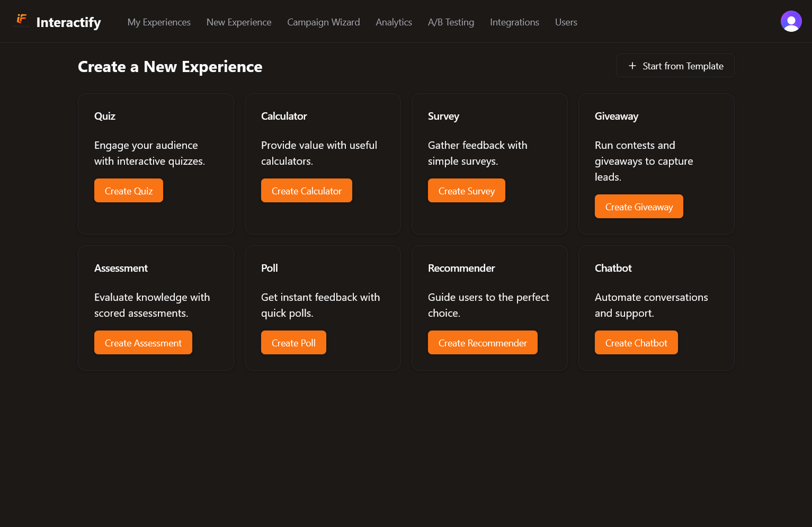Open A/B Testing

click(x=451, y=22)
